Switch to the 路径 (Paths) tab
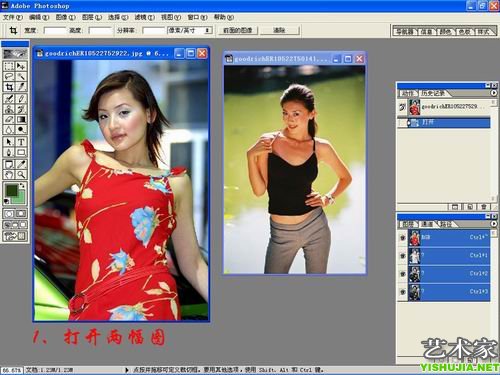Screen dimensions: 500x375 (446, 224)
